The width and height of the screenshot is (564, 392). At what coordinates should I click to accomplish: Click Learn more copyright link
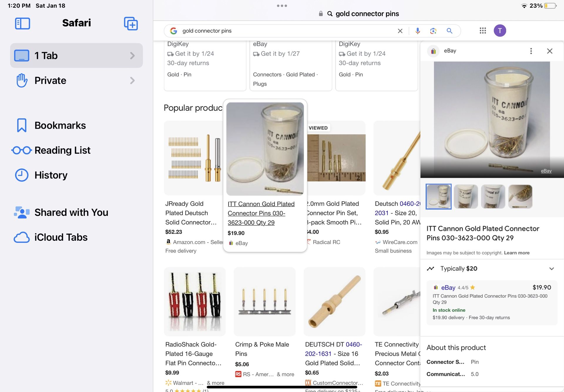516,253
